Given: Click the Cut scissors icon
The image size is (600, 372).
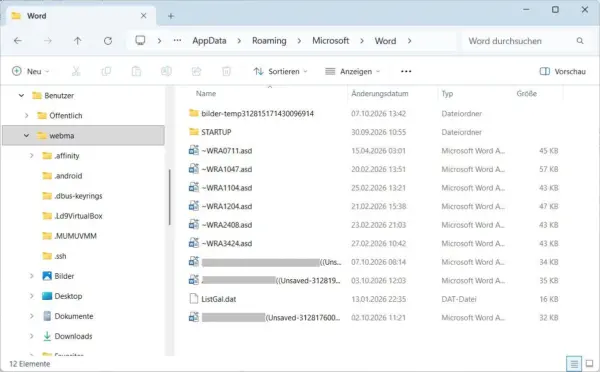Looking at the screenshot, I should [x=76, y=71].
